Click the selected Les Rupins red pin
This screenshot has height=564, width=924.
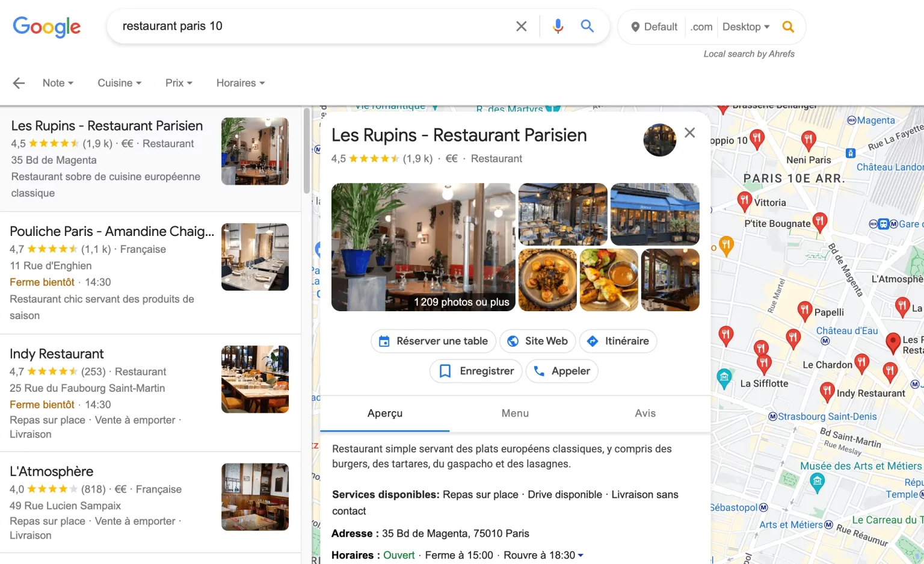893,342
